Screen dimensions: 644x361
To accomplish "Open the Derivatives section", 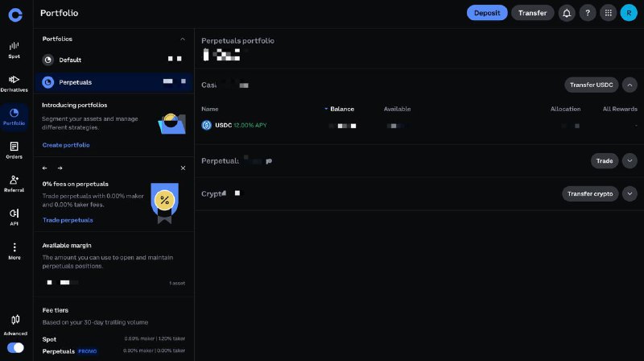I will click(x=14, y=83).
